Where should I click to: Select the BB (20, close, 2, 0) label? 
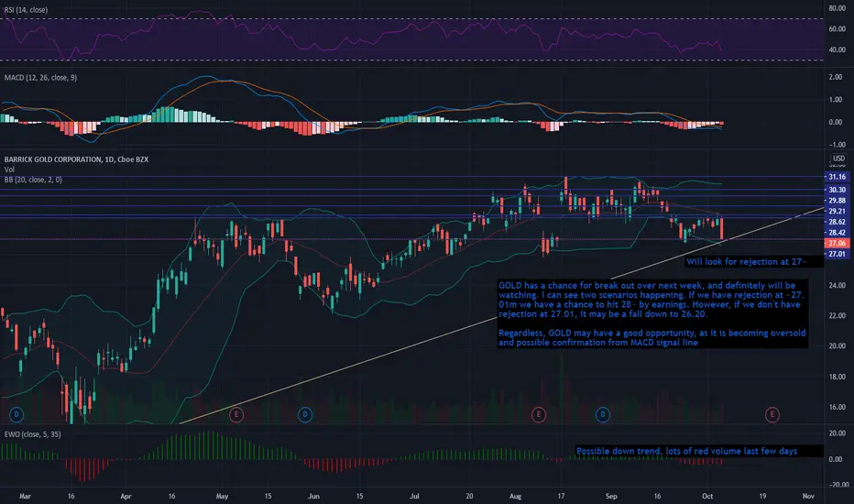tap(33, 180)
